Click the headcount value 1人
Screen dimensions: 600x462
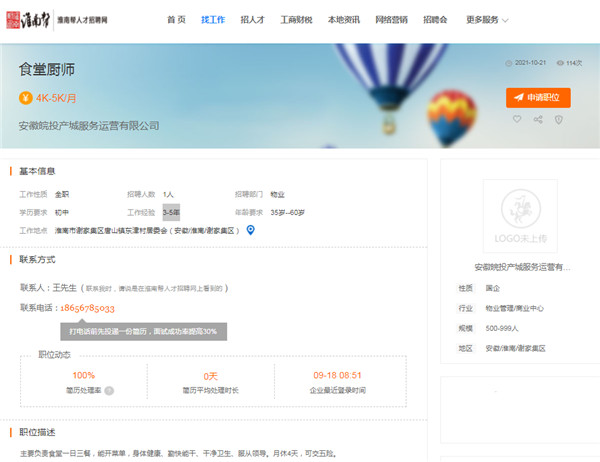pyautogui.click(x=168, y=194)
